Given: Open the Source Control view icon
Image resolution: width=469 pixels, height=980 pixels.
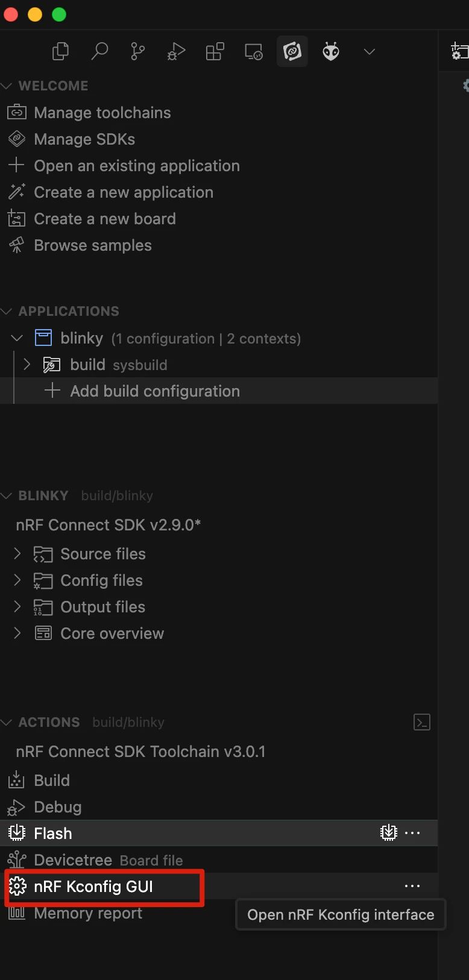Looking at the screenshot, I should [x=138, y=52].
